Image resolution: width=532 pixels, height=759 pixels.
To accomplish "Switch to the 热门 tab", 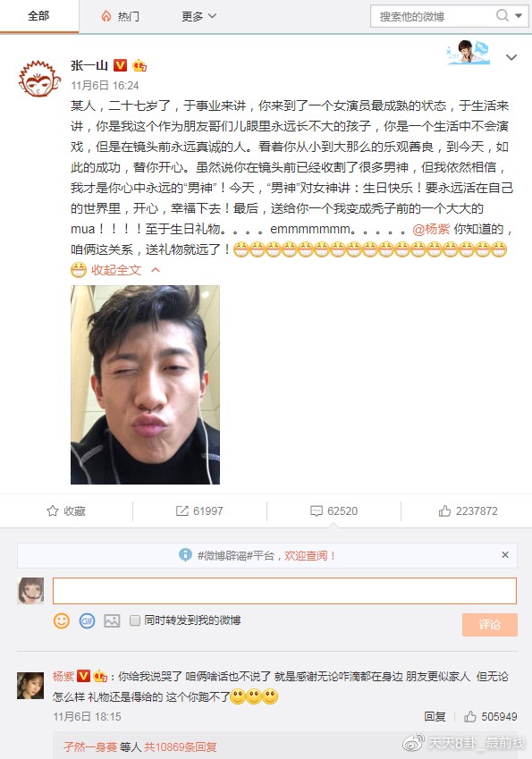I will click(x=121, y=16).
